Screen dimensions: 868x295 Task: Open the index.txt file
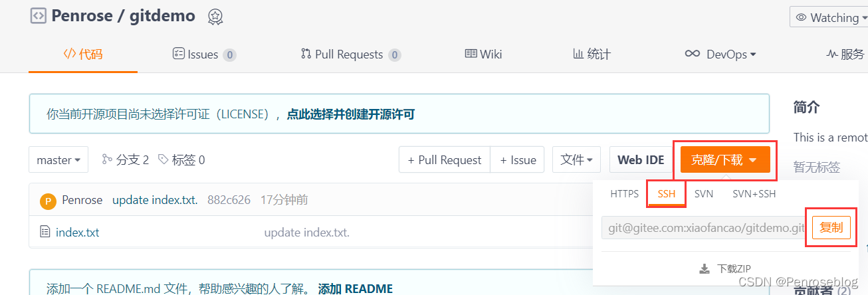click(x=77, y=233)
